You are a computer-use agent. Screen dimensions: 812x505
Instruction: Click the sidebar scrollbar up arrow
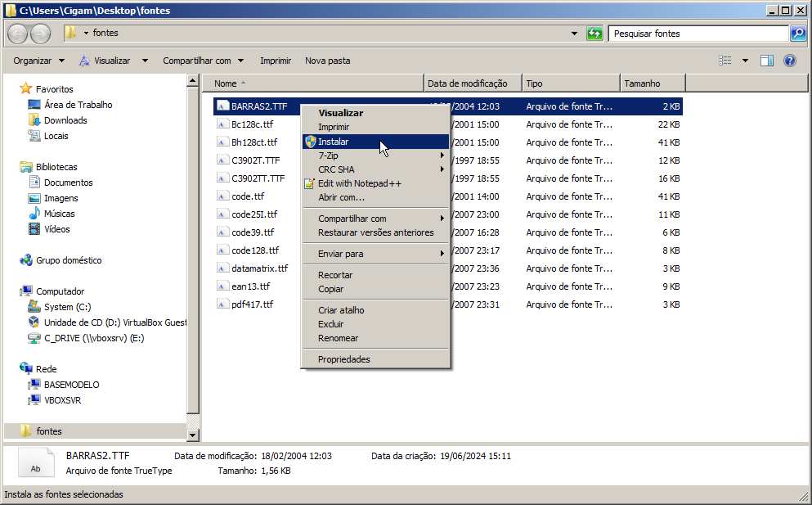point(193,80)
